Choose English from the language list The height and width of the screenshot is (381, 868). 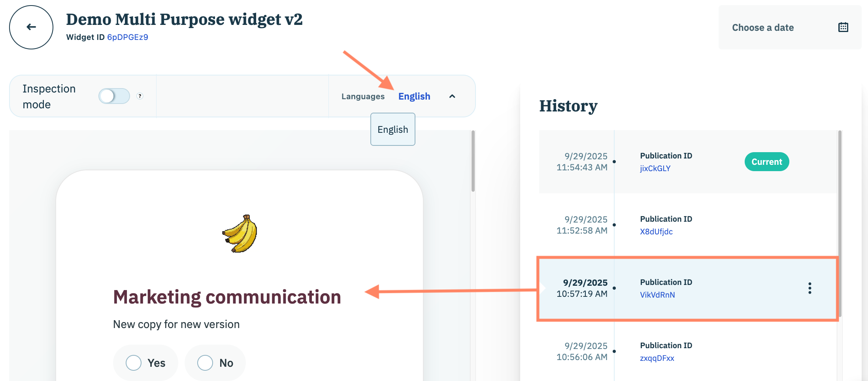coord(392,130)
